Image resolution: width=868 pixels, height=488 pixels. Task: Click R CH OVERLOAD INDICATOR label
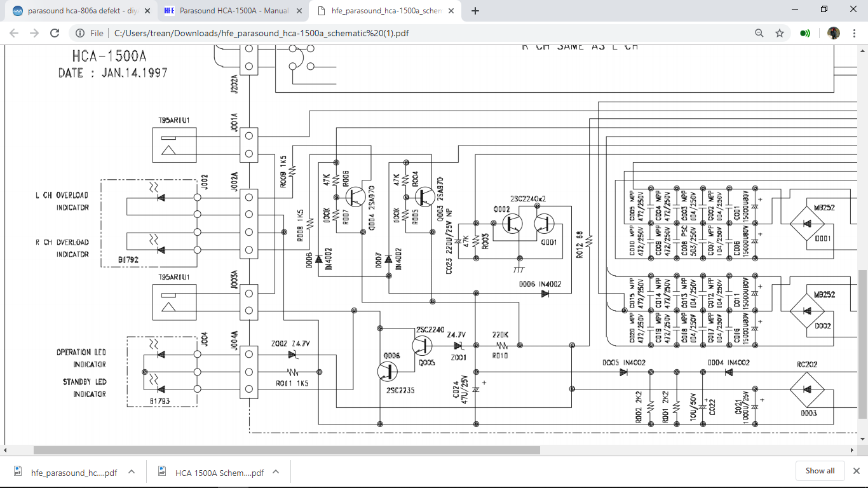pos(62,248)
